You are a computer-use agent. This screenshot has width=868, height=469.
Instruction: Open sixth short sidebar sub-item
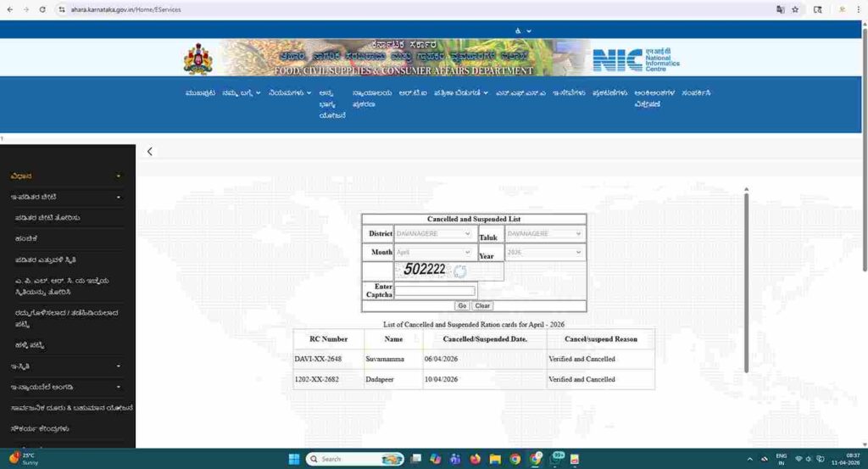tap(30, 345)
